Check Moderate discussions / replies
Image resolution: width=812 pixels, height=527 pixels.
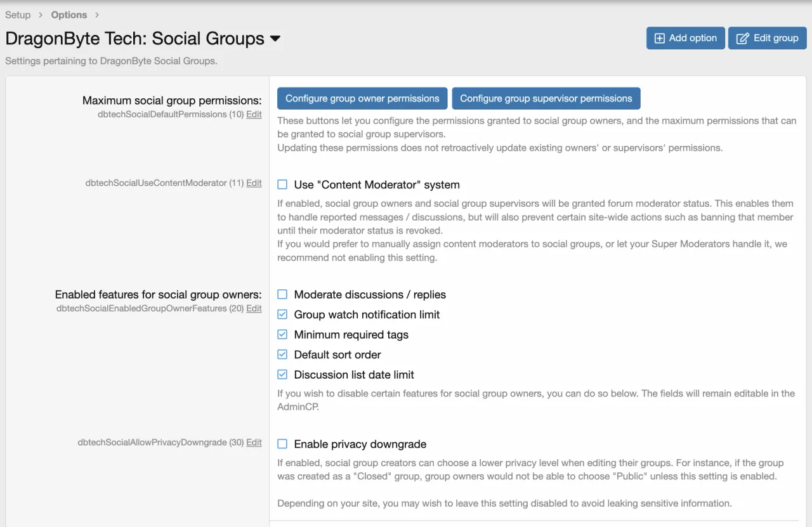pos(282,295)
